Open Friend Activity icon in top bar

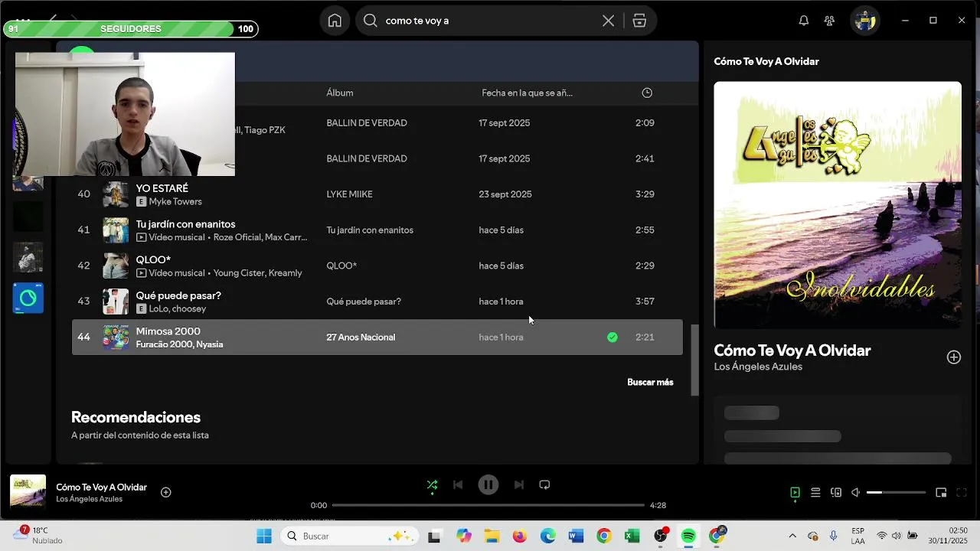pos(829,21)
